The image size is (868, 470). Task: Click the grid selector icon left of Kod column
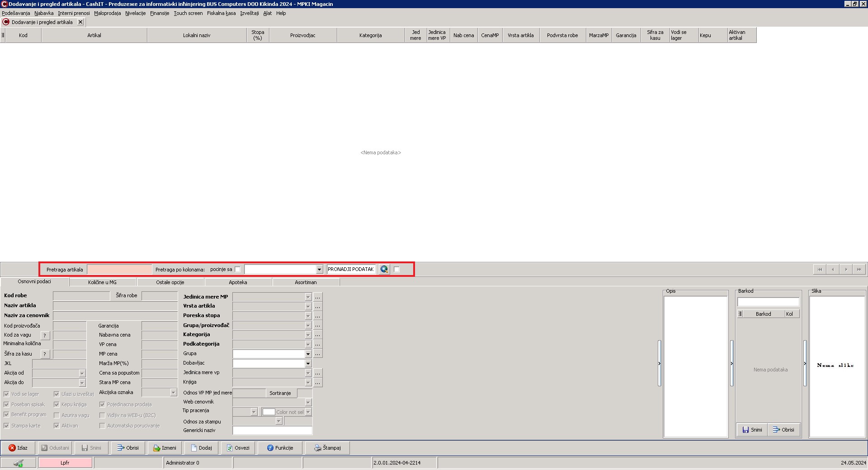3,35
